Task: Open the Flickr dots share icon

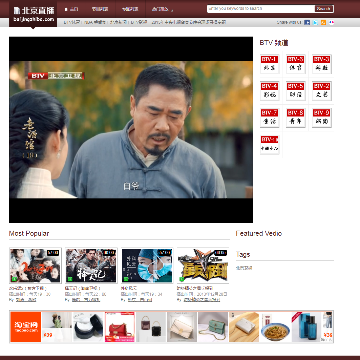Action: (331, 22)
